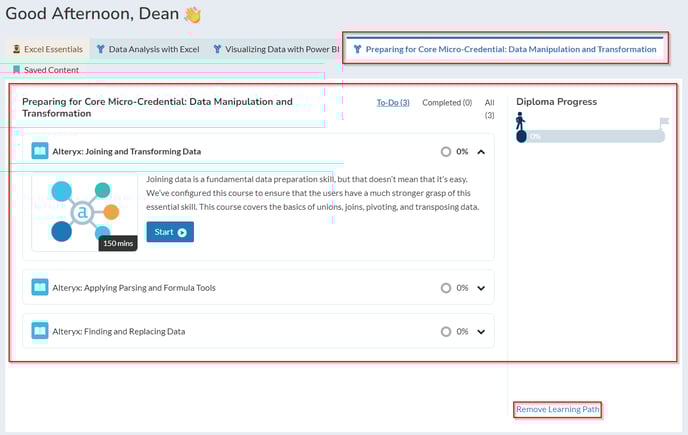The height and width of the screenshot is (435, 688).
Task: Click the Saved Content bookmark icon
Action: click(17, 70)
